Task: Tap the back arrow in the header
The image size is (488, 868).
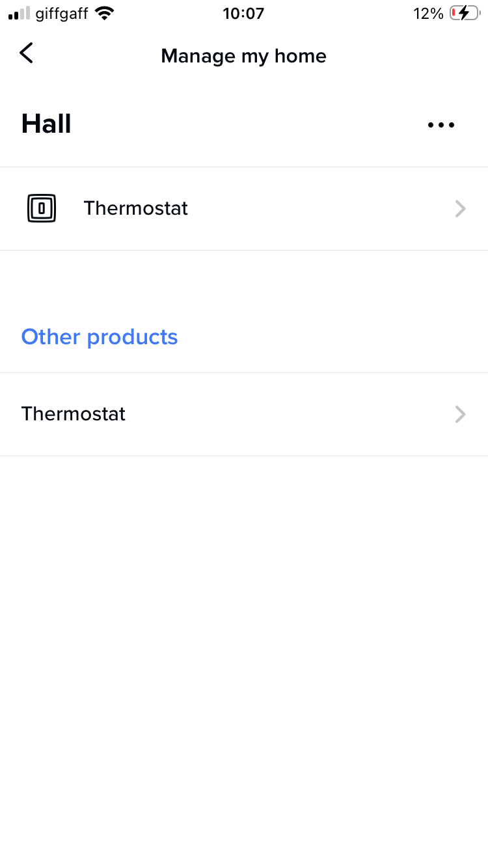Action: coord(26,53)
